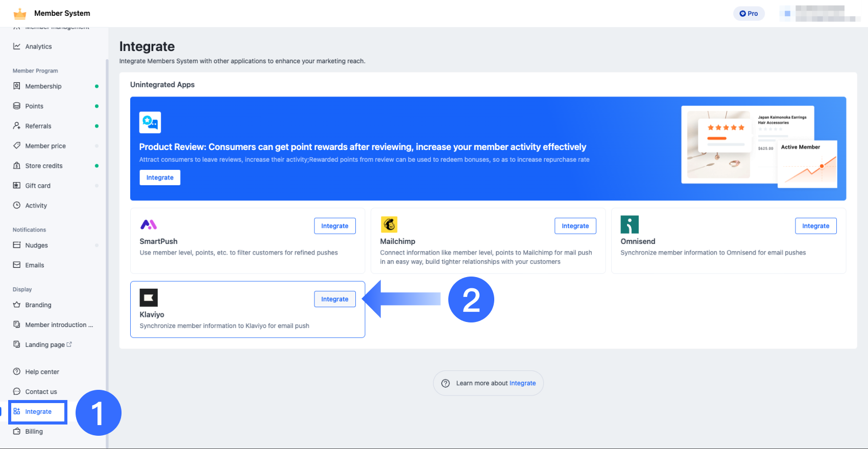Click the question mark icon beside Learn more
Image resolution: width=868 pixels, height=449 pixels.
[445, 383]
